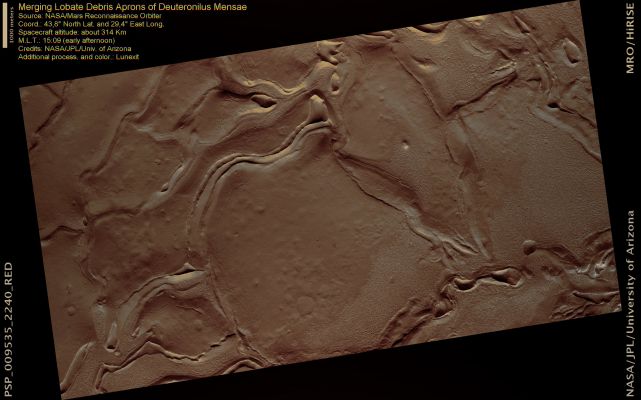The width and height of the screenshot is (641, 400).
Task: Click the 'Spacecraft altitude: about 314 Km' line
Action: click(72, 32)
